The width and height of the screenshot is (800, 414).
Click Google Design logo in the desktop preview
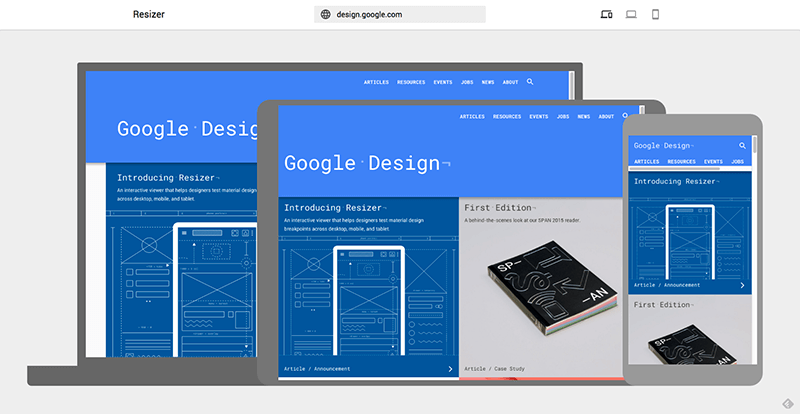187,129
